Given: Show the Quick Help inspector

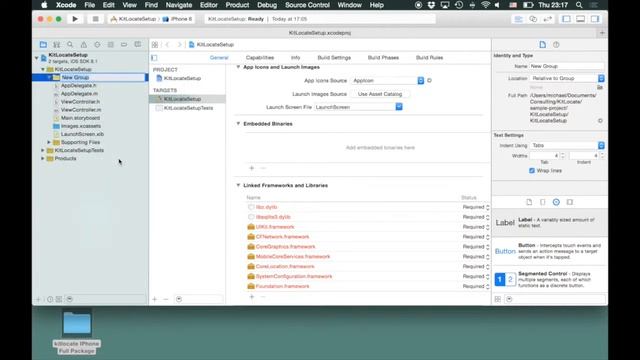Looking at the screenshot, I should (556, 44).
